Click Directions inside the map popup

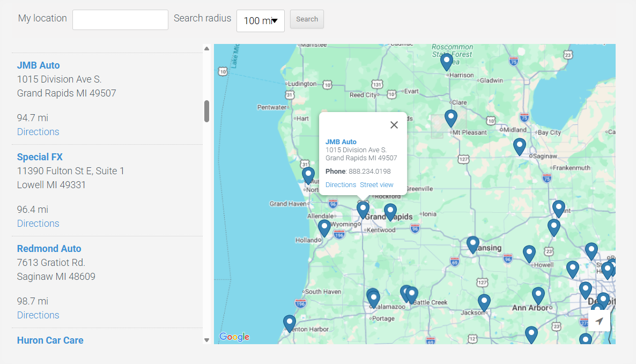coord(341,185)
